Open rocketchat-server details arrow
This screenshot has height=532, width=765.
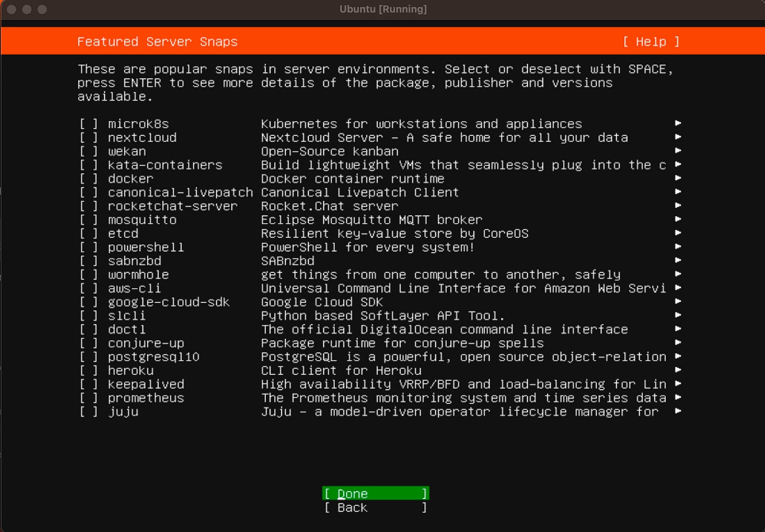tap(678, 205)
